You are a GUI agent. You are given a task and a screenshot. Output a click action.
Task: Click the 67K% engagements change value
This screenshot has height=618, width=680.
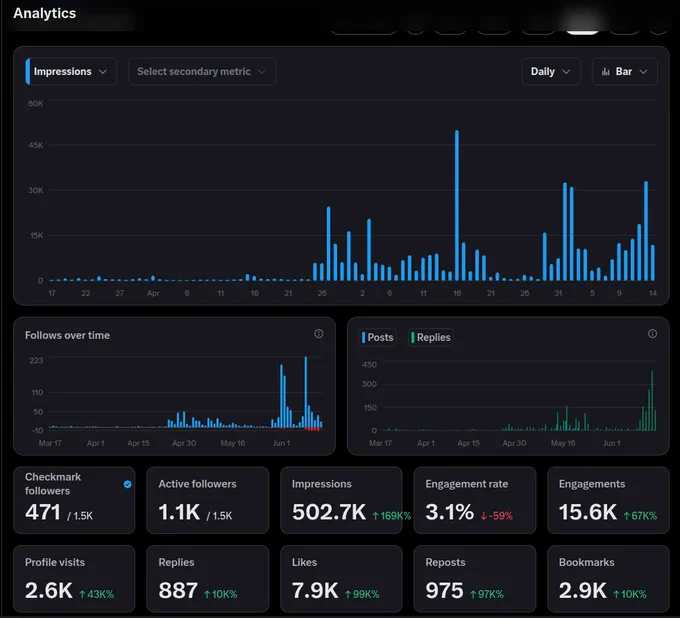[x=640, y=516]
